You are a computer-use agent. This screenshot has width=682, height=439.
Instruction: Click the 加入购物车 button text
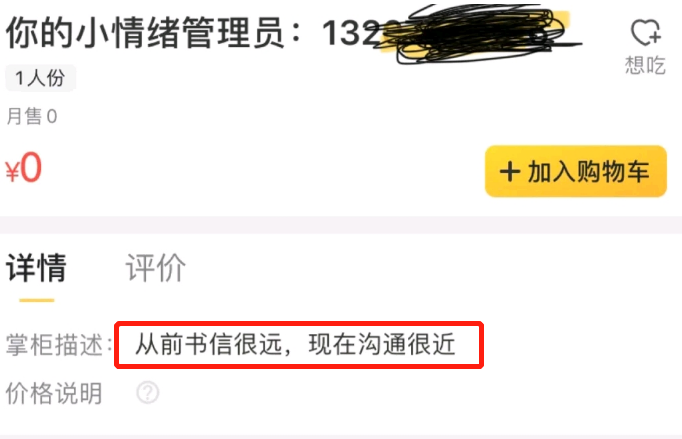click(588, 171)
